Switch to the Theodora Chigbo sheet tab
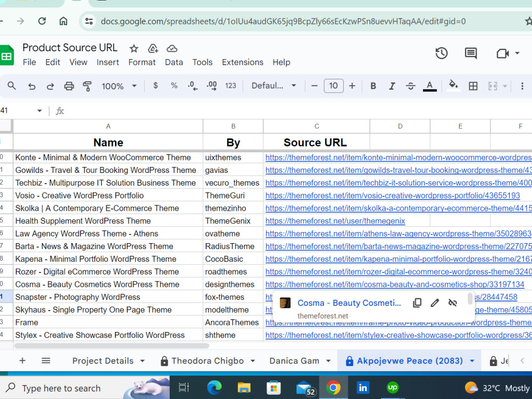 (x=207, y=361)
